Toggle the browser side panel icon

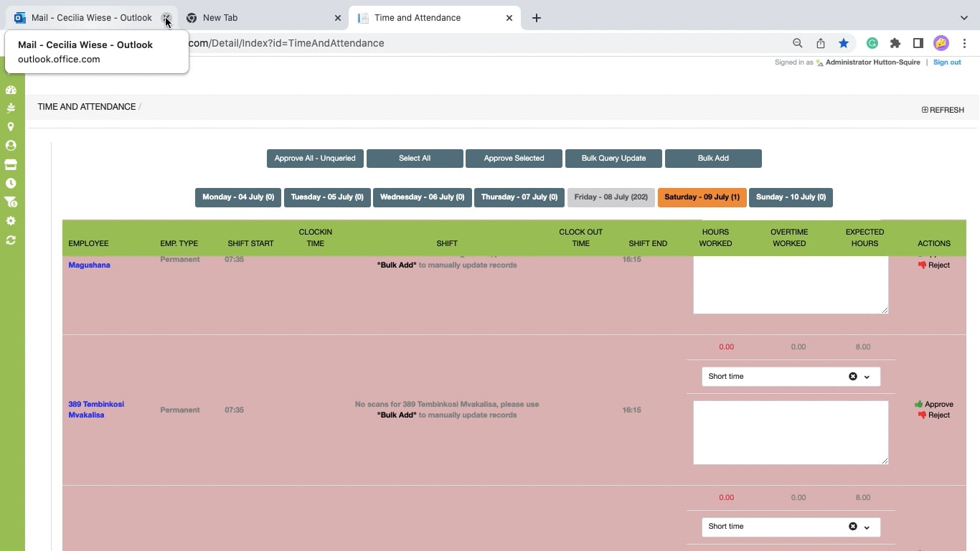(918, 43)
